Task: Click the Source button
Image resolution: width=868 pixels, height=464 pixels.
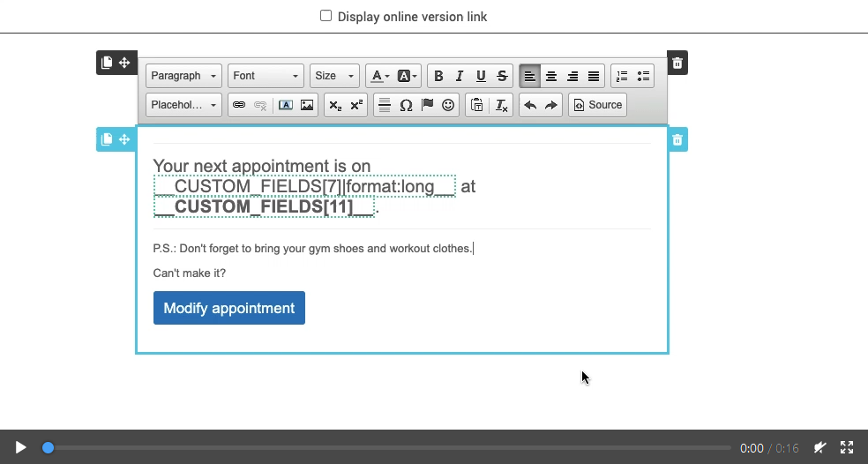Action: click(598, 105)
